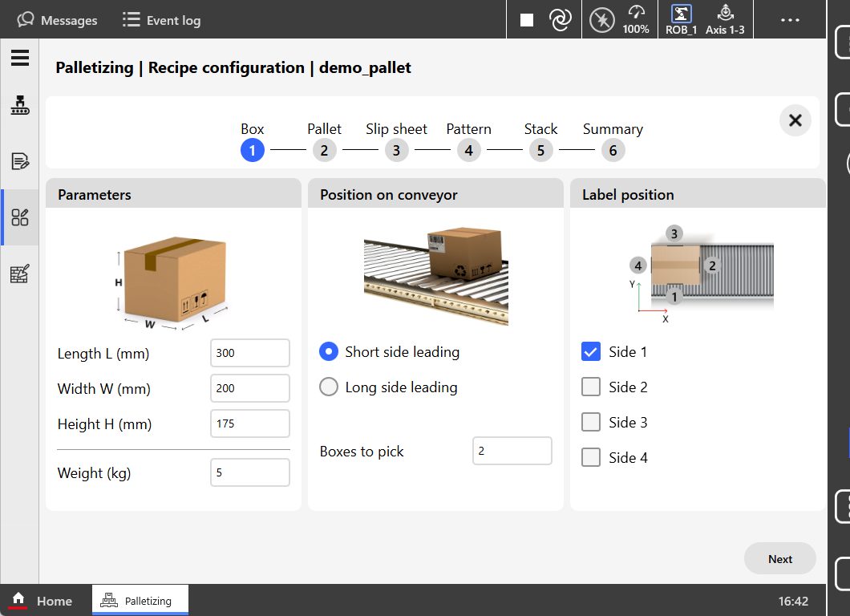Click the box dimensions illustration
This screenshot has height=616, width=850.
tap(172, 282)
